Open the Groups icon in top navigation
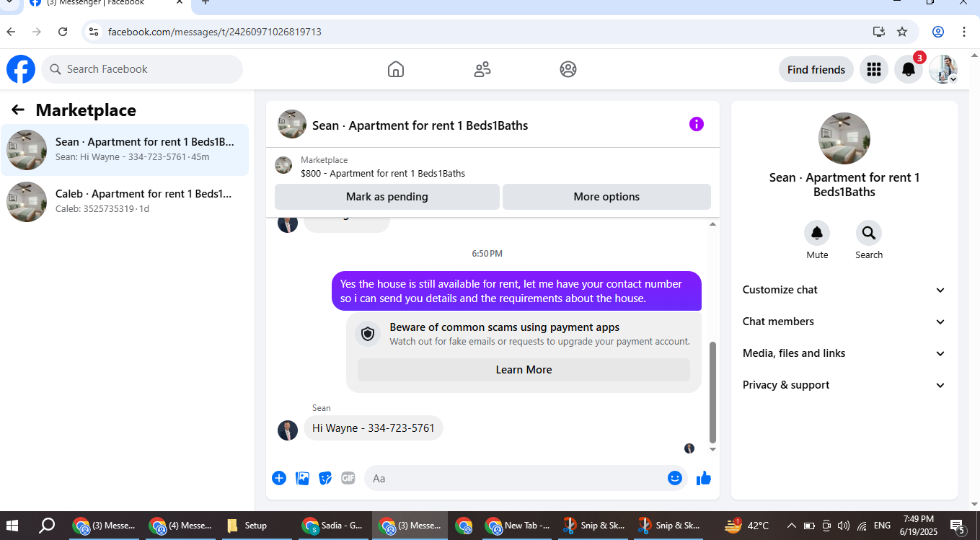The height and width of the screenshot is (540, 980). (568, 69)
